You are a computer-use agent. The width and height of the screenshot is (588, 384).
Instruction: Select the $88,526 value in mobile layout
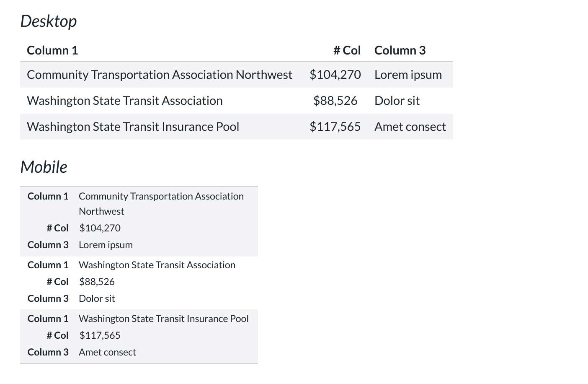pos(97,282)
